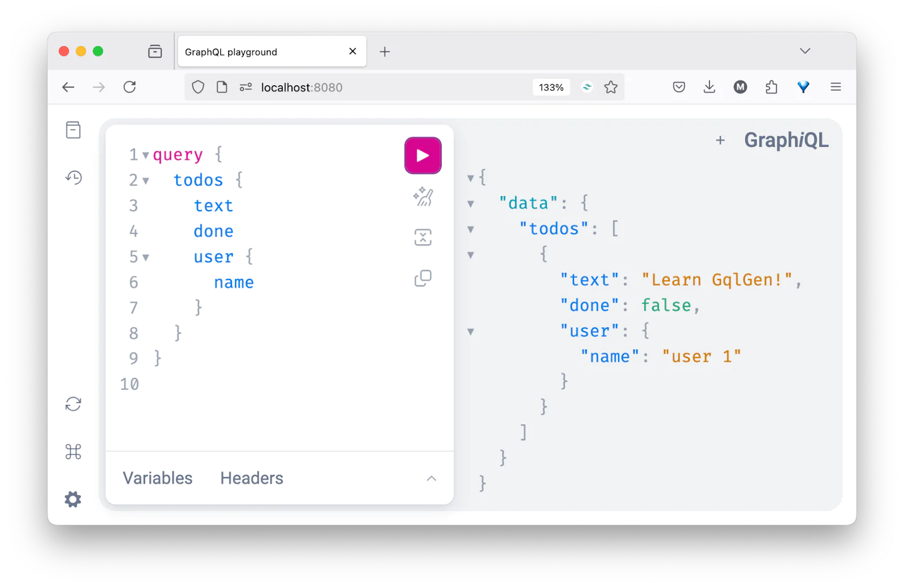Screen dimensions: 904x588
Task: Show the Documentation Explorer
Action: pos(73,129)
